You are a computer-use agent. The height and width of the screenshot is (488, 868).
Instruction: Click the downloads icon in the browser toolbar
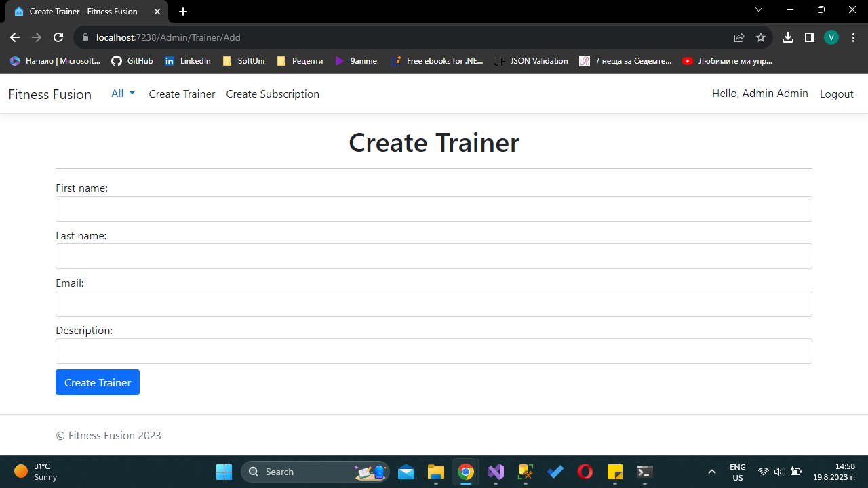coord(787,37)
